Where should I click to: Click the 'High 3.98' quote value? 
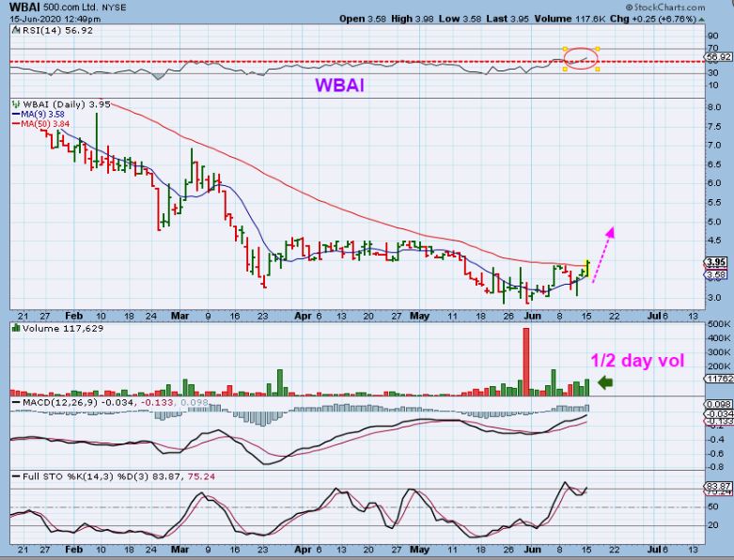coord(413,19)
